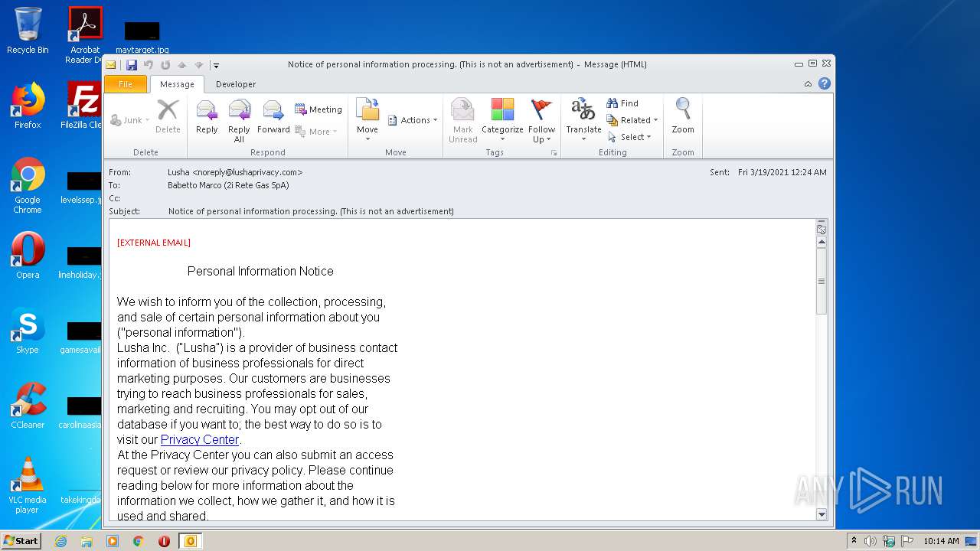Screen dimensions: 980x551
Task: Open the Tags dialog launcher
Action: pyautogui.click(x=554, y=153)
